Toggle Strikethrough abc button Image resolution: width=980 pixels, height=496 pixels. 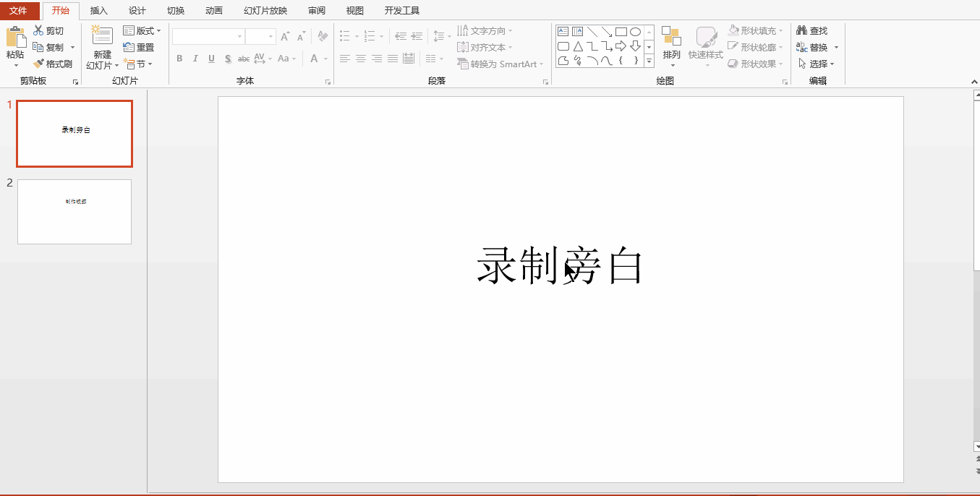244,59
